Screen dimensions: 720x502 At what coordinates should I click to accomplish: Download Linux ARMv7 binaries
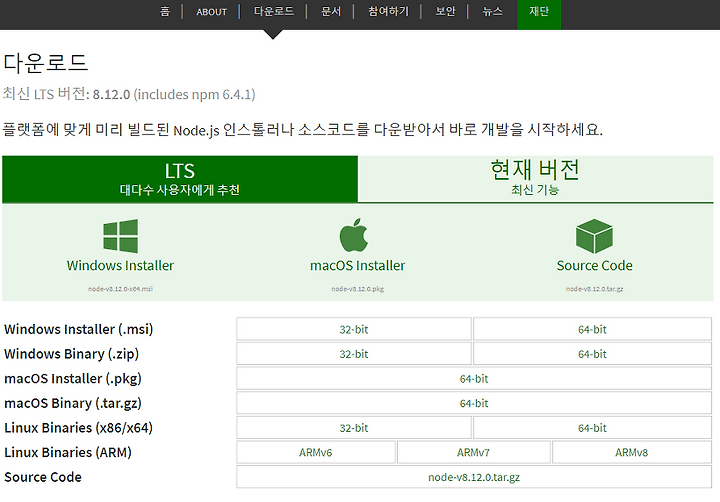point(473,452)
